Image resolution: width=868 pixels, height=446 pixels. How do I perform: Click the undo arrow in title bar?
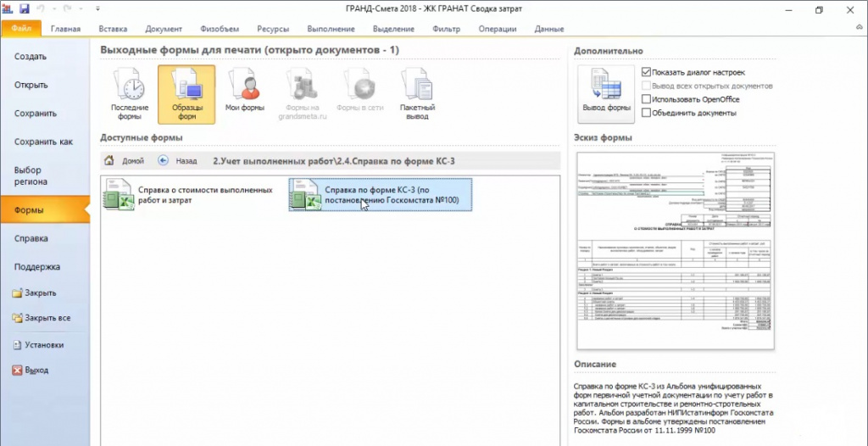click(41, 8)
